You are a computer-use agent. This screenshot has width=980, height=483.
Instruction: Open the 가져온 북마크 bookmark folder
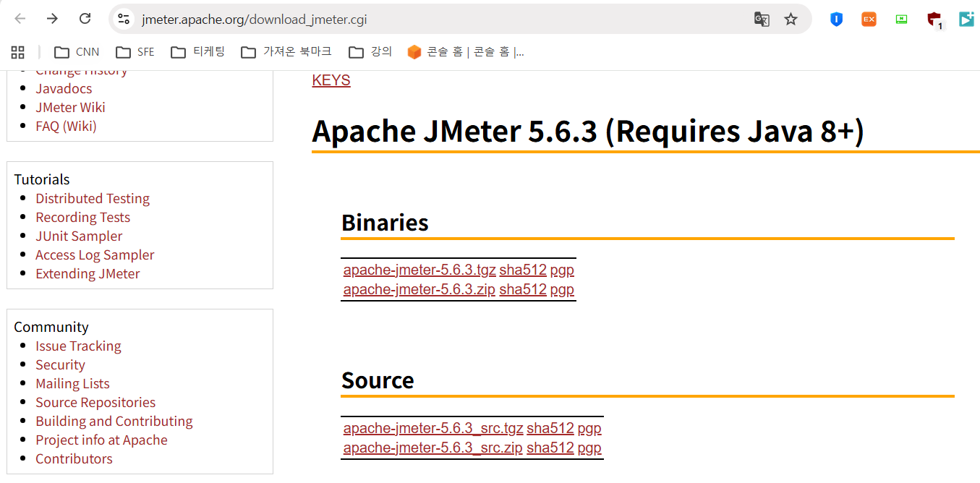[x=286, y=52]
